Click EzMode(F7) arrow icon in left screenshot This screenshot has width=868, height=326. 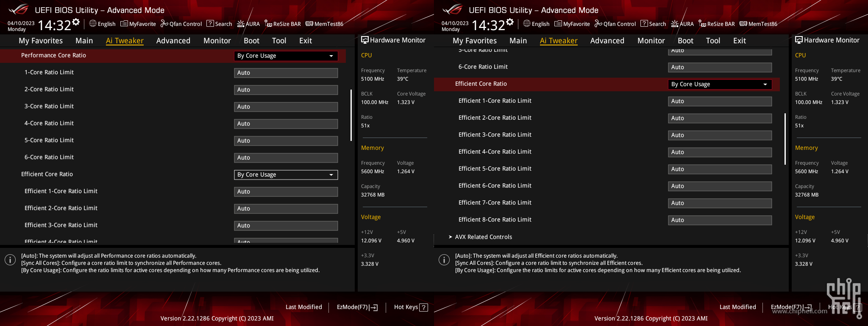click(374, 307)
